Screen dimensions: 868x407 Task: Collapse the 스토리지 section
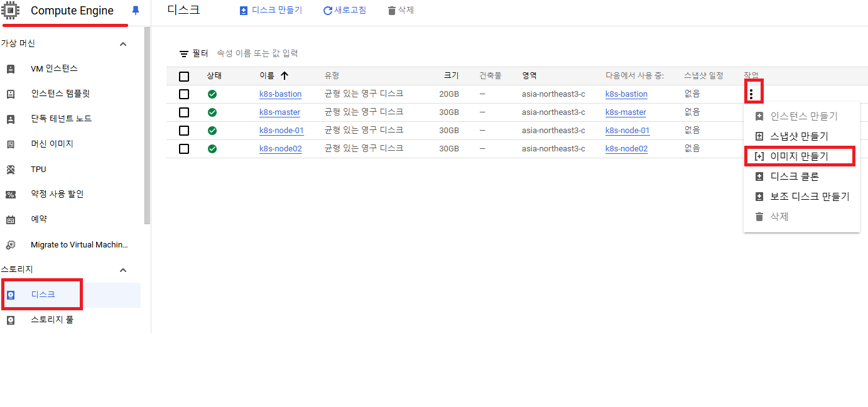click(x=123, y=270)
